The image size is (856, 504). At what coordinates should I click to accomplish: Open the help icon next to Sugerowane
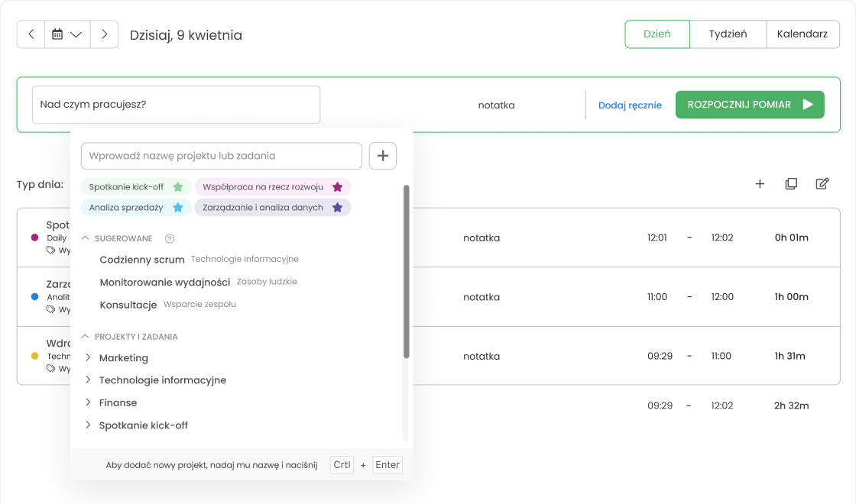tap(170, 239)
